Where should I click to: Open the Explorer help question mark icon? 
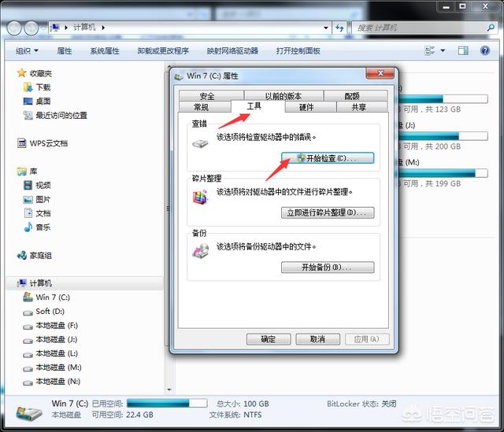pos(485,50)
